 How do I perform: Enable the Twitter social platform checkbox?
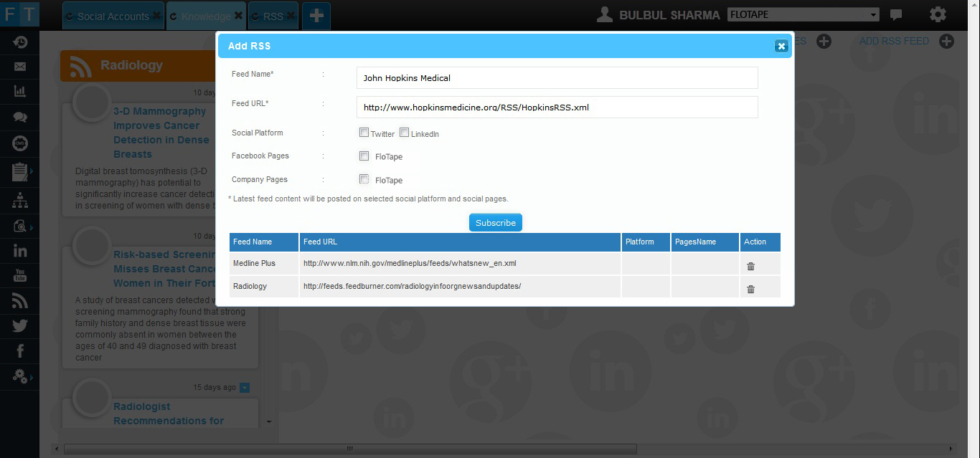(364, 133)
